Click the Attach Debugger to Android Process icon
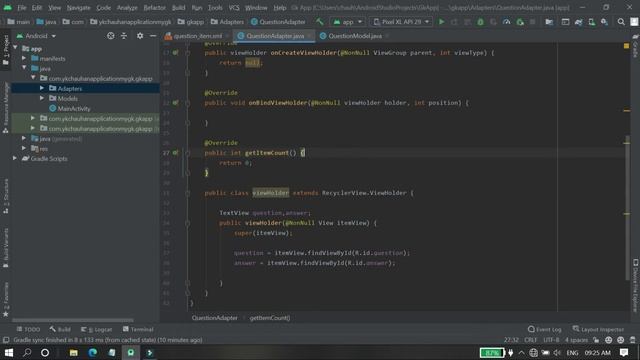Screen dimensions: 640x360 pyautogui.click(x=520, y=22)
